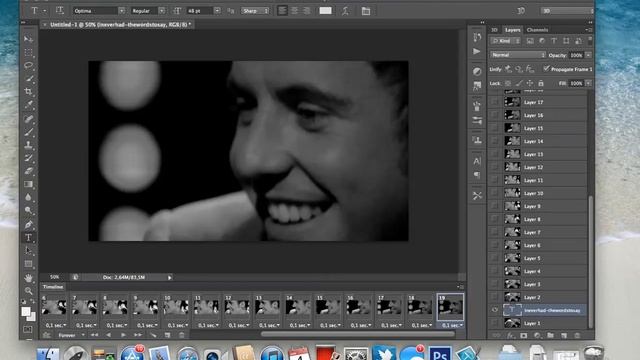Left-align the text
This screenshot has width=640, height=360.
(282, 11)
